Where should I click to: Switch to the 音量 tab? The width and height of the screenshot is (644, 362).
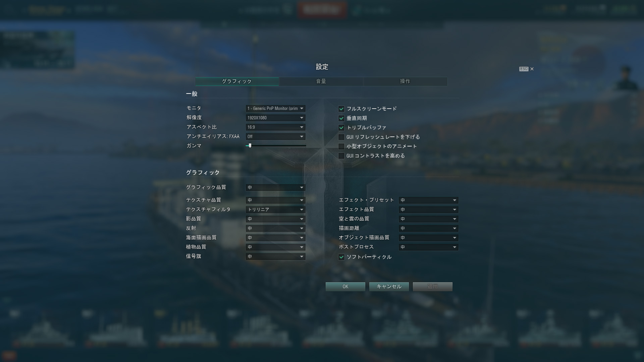(321, 81)
